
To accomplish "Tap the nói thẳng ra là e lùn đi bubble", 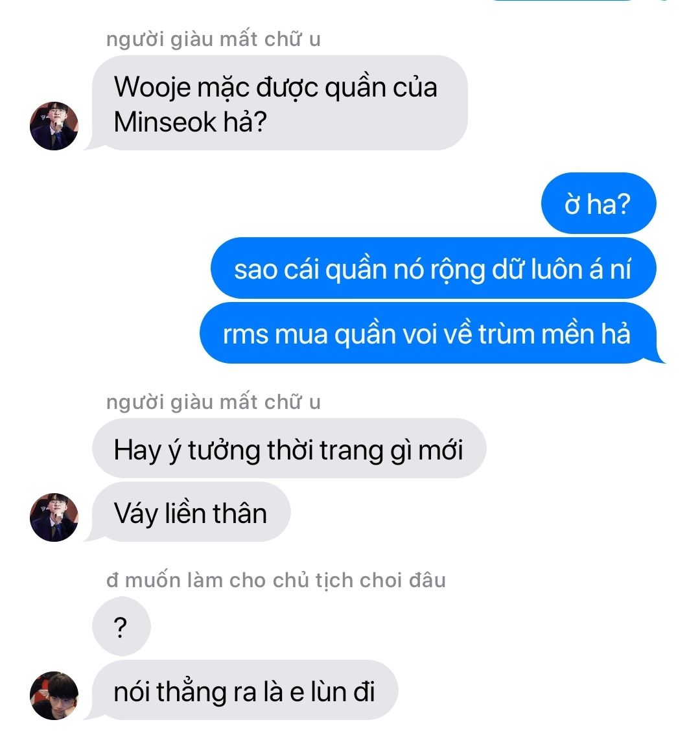I will (x=245, y=690).
